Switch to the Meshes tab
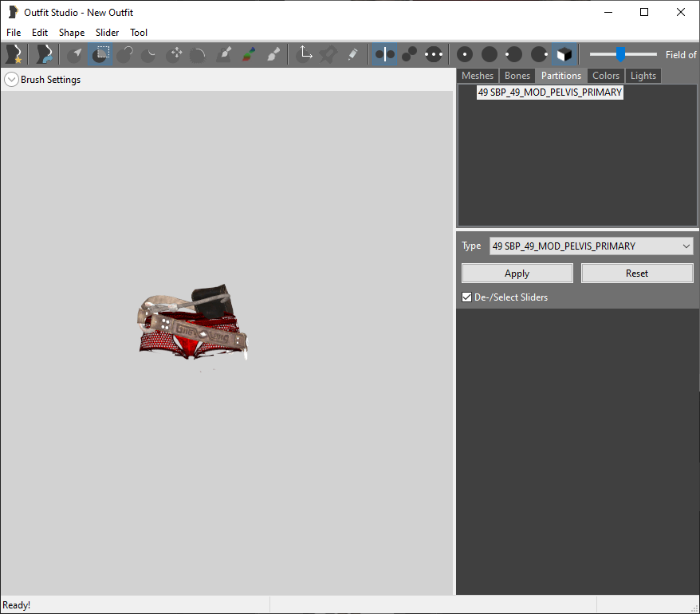This screenshot has width=700, height=614. (x=478, y=76)
